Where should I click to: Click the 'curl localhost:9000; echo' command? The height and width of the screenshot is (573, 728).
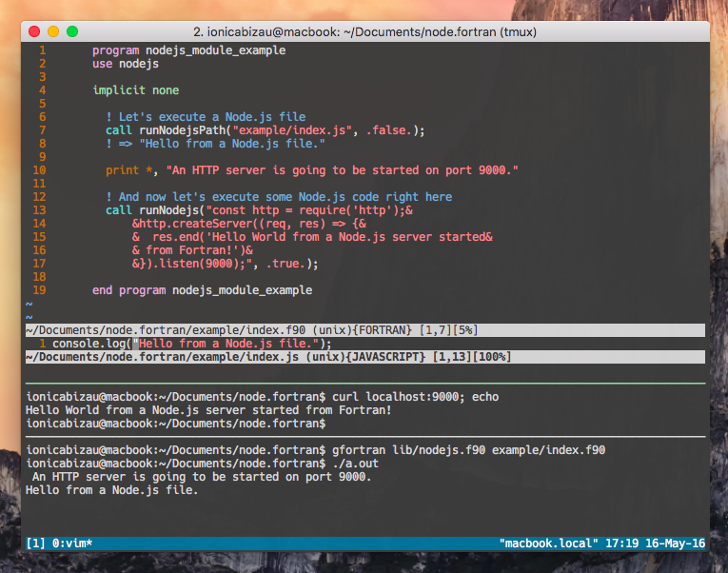pos(416,397)
